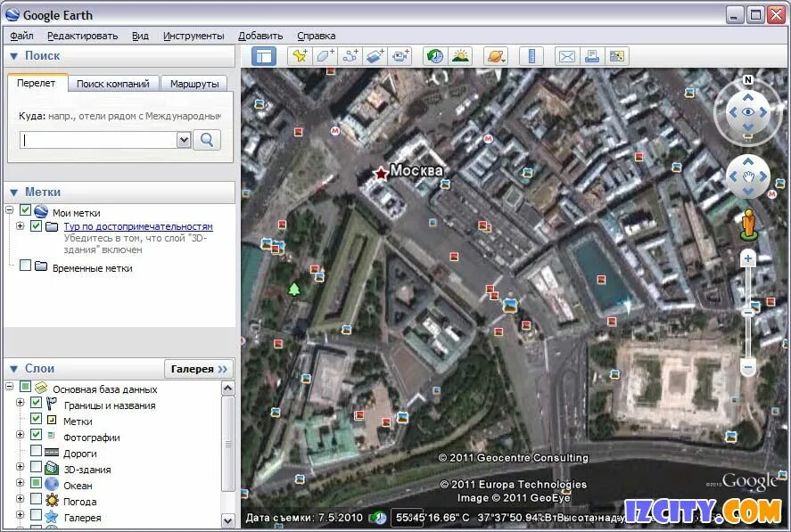Enable the Погода layer checkbox
The image size is (791, 532).
click(36, 499)
